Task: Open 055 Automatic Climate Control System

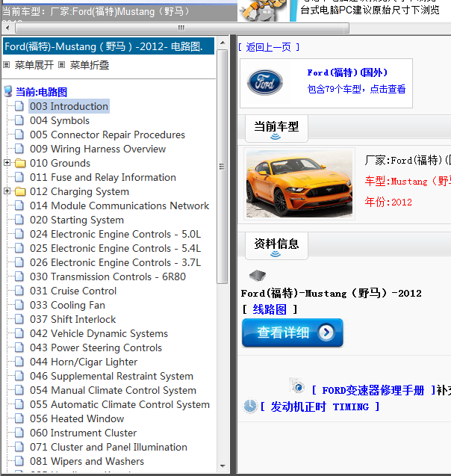Action: [119, 405]
